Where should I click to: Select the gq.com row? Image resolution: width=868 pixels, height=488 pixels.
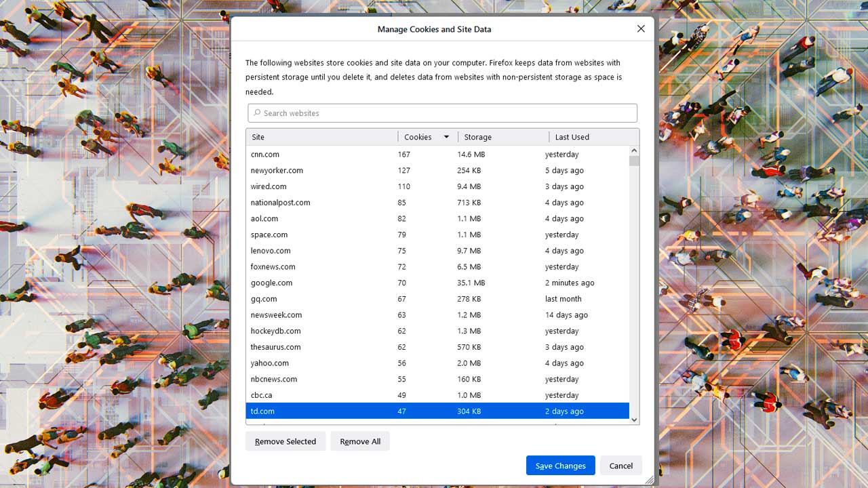(x=437, y=299)
